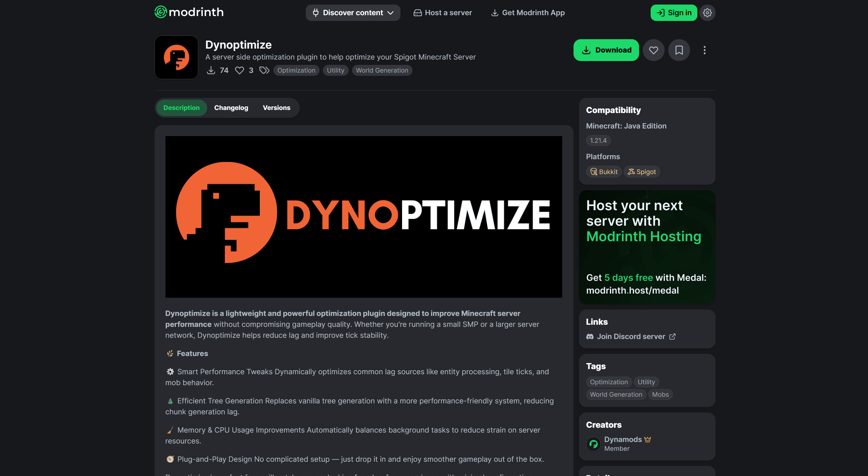Open the Modrinth Hosting ad banner
The image size is (868, 476).
coord(647,247)
